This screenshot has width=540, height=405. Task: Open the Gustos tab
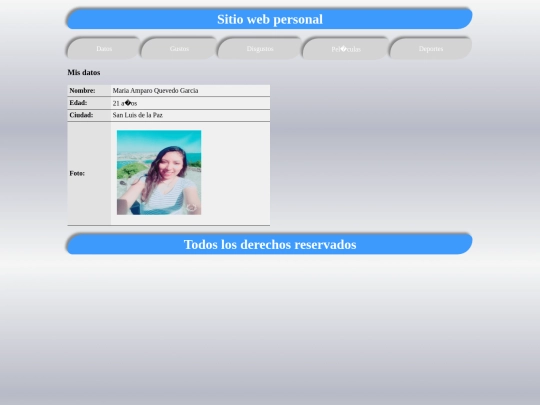[179, 49]
